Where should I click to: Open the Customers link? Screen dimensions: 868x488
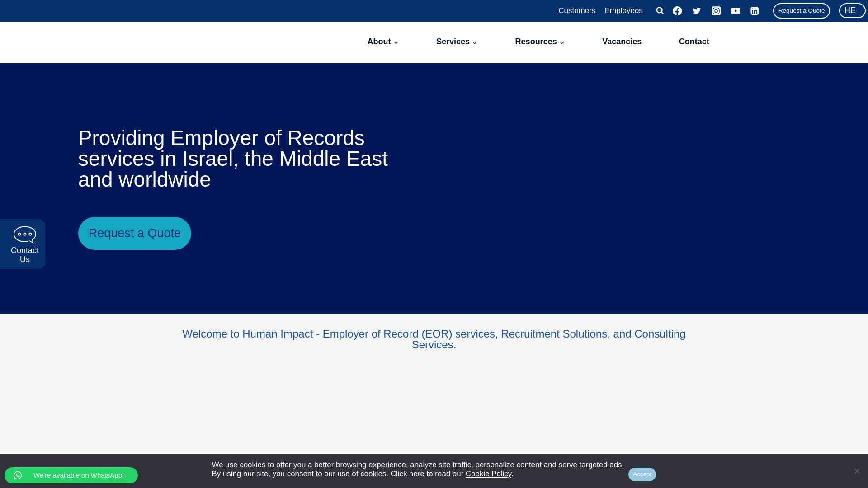click(x=576, y=10)
